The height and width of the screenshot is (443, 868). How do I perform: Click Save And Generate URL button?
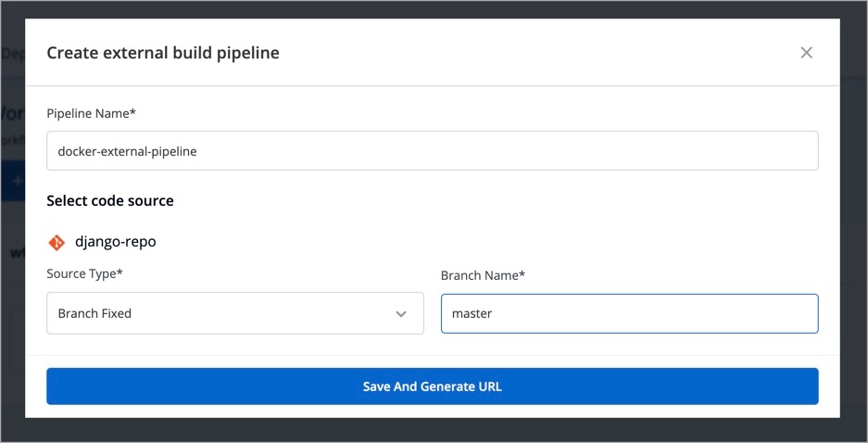click(433, 386)
